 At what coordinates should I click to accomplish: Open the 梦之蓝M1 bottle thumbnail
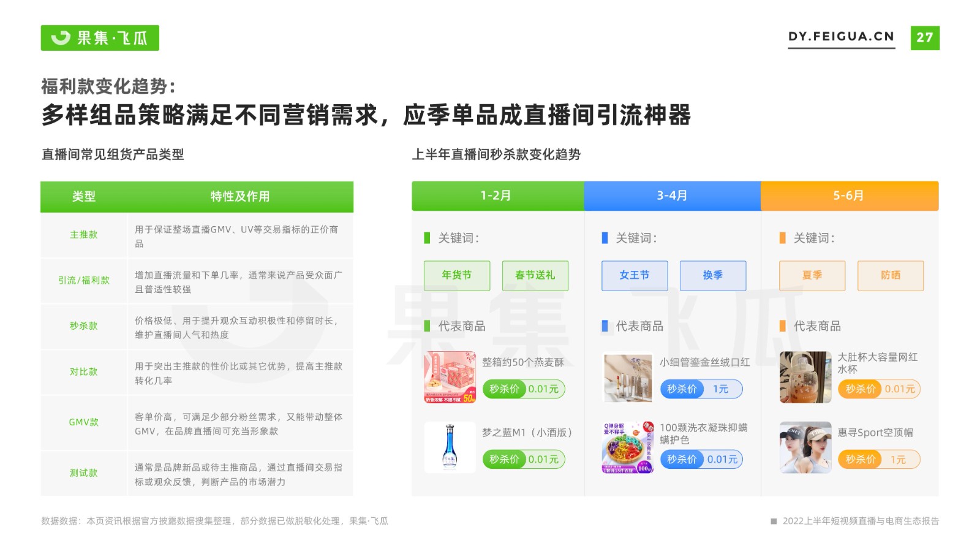[450, 447]
